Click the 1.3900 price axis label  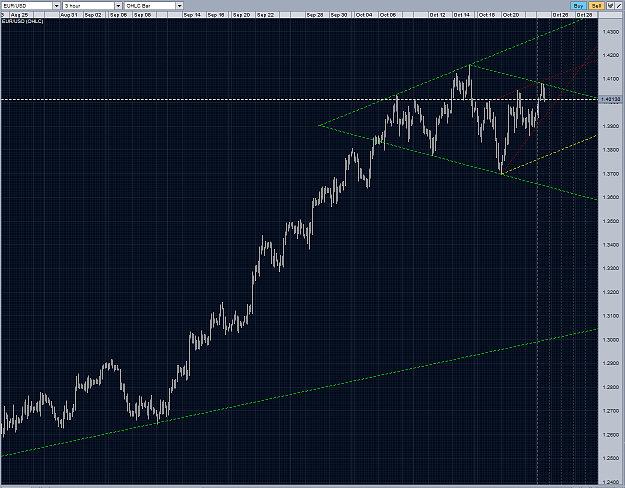click(x=611, y=126)
